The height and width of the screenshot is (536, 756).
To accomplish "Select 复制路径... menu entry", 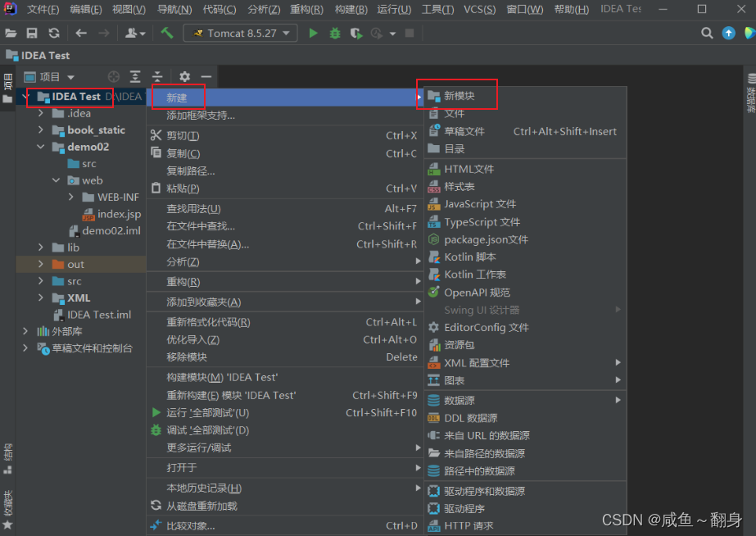I will coord(285,170).
